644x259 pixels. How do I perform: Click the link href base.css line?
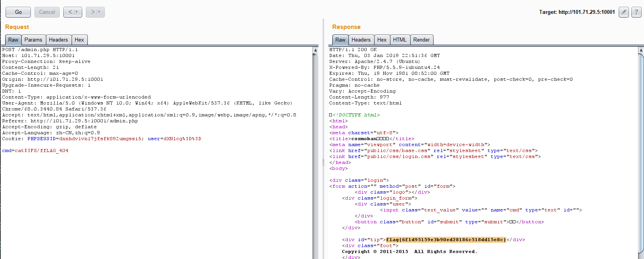click(x=434, y=150)
